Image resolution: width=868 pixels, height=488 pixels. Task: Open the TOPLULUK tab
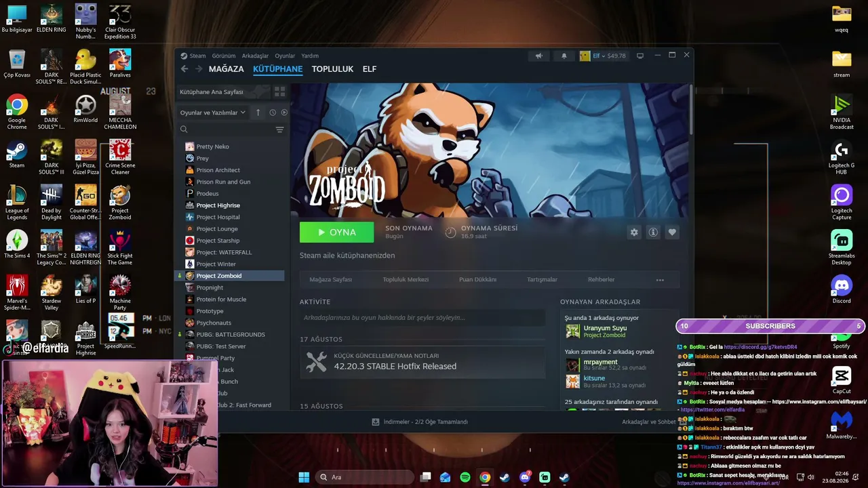(332, 69)
